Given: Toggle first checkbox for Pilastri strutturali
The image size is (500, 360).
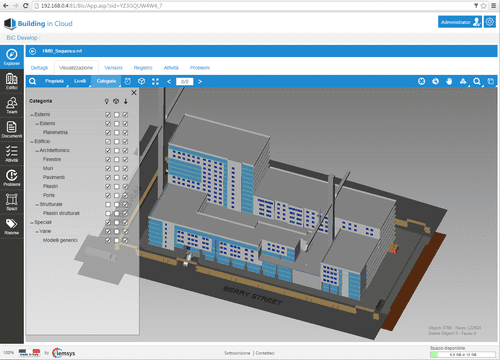Looking at the screenshot, I should coord(108,213).
